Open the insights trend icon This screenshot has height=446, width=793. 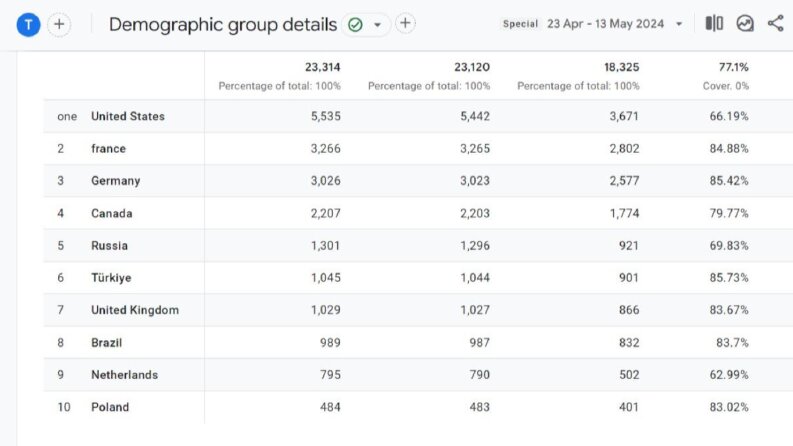(745, 23)
